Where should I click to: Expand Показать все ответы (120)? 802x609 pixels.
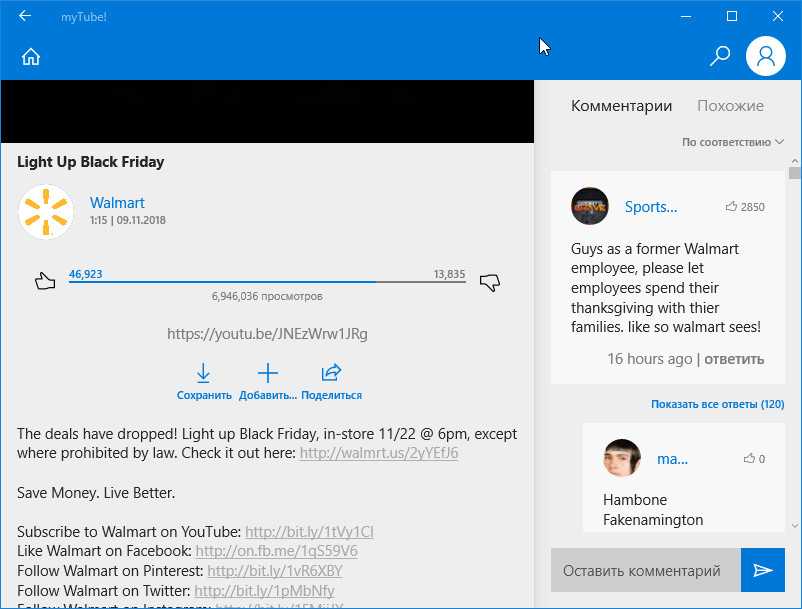pyautogui.click(x=717, y=404)
